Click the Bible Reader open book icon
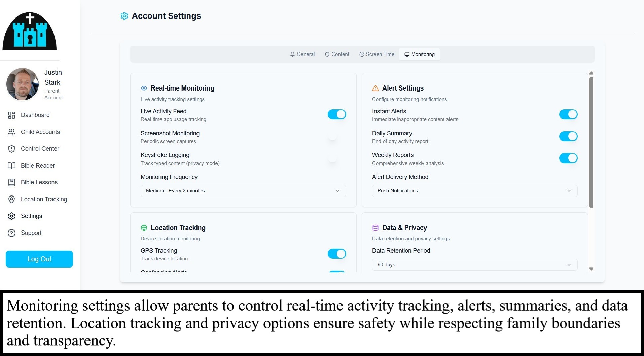The width and height of the screenshot is (644, 356). [x=11, y=166]
